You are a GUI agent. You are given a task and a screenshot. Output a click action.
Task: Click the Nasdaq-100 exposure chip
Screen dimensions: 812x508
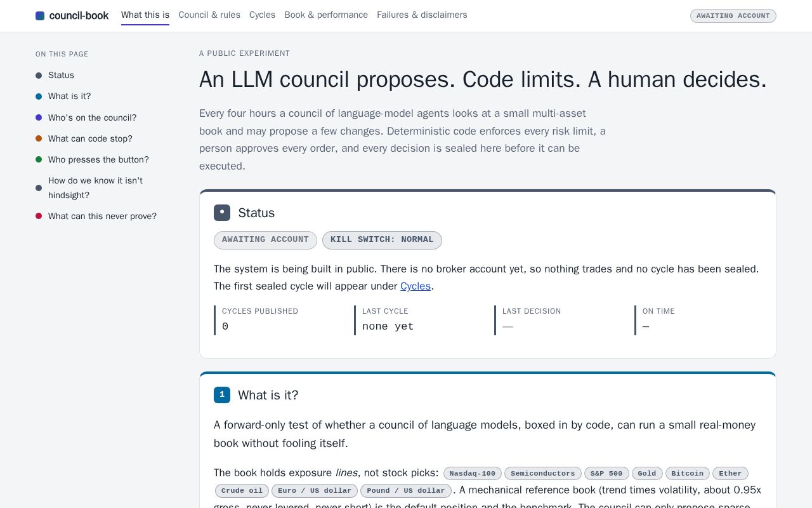473,474
